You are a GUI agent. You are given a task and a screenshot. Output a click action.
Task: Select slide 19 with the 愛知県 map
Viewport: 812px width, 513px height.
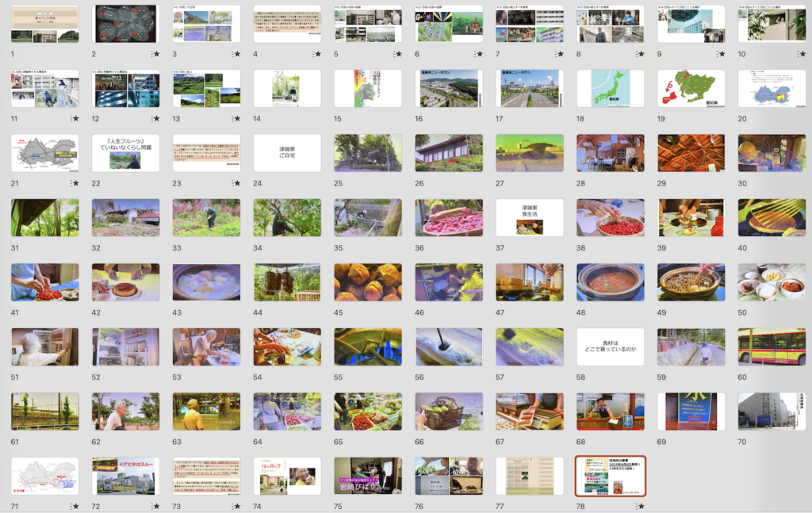point(691,88)
